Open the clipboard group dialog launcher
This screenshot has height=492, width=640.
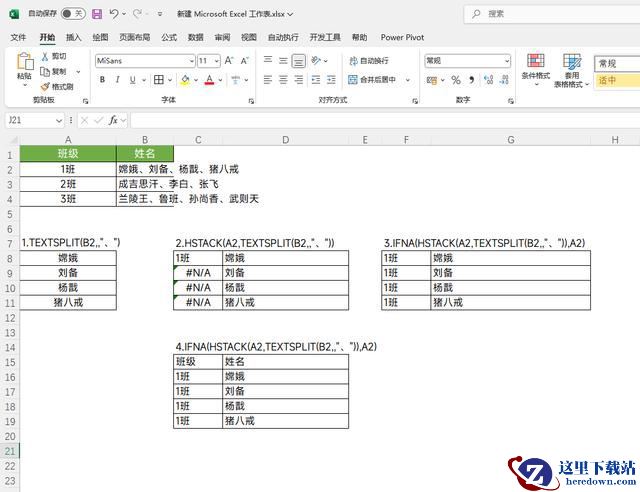[85, 101]
